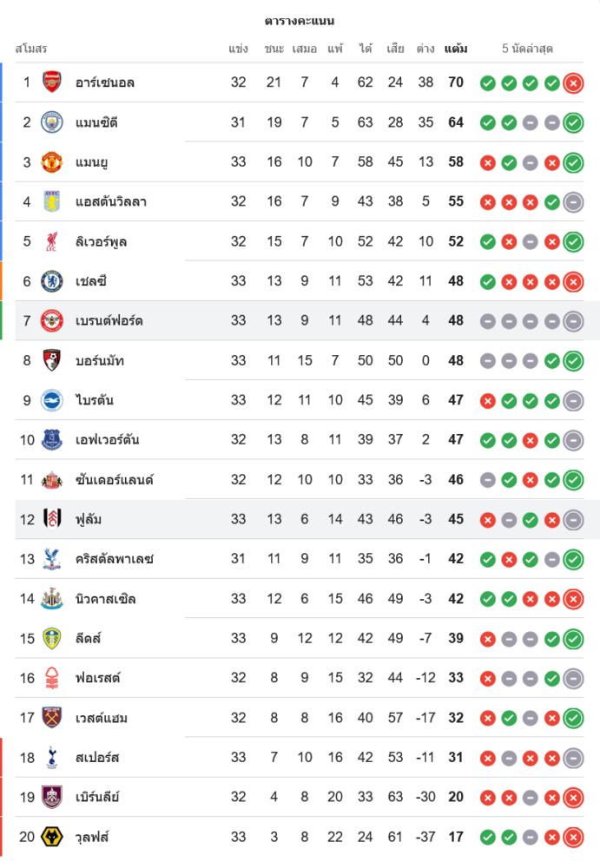This screenshot has height=868, width=600.
Task: Click the Chelsea club crest
Action: coord(52,281)
